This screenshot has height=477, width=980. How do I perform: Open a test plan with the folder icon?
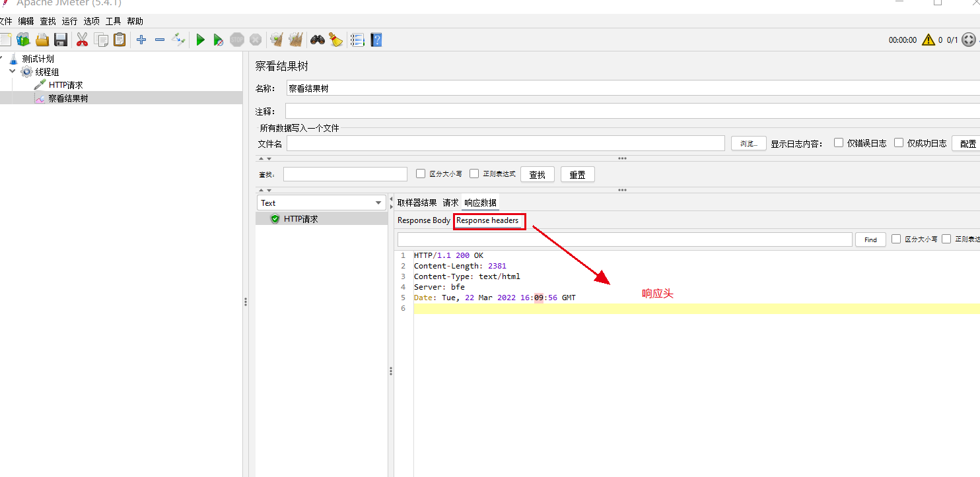pyautogui.click(x=42, y=40)
